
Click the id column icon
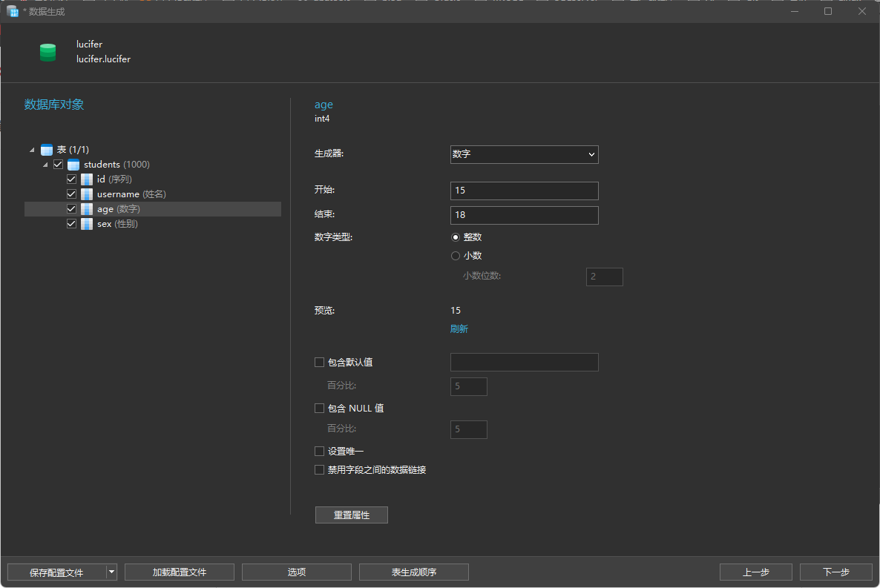[86, 179]
